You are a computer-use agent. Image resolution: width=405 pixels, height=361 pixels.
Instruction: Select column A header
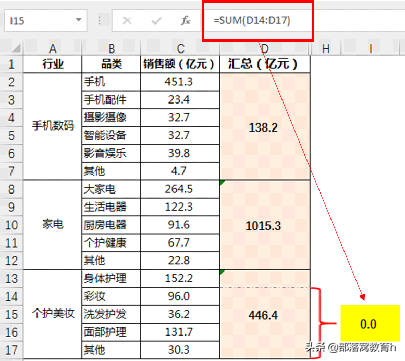coord(52,49)
